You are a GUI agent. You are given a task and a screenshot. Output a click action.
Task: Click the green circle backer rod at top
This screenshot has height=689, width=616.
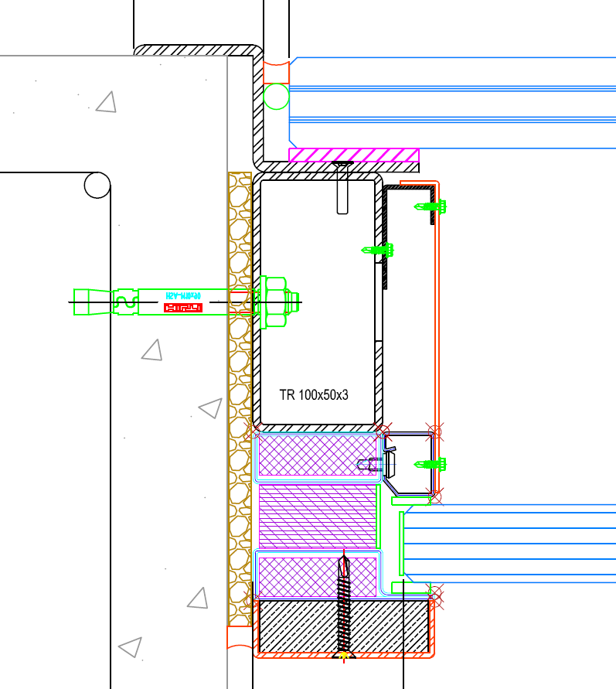pyautogui.click(x=276, y=97)
